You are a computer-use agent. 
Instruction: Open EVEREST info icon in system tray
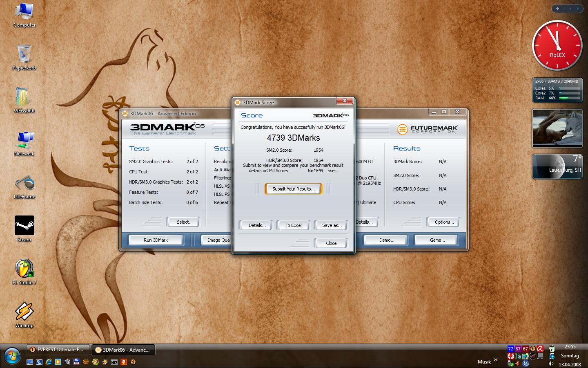(533, 349)
